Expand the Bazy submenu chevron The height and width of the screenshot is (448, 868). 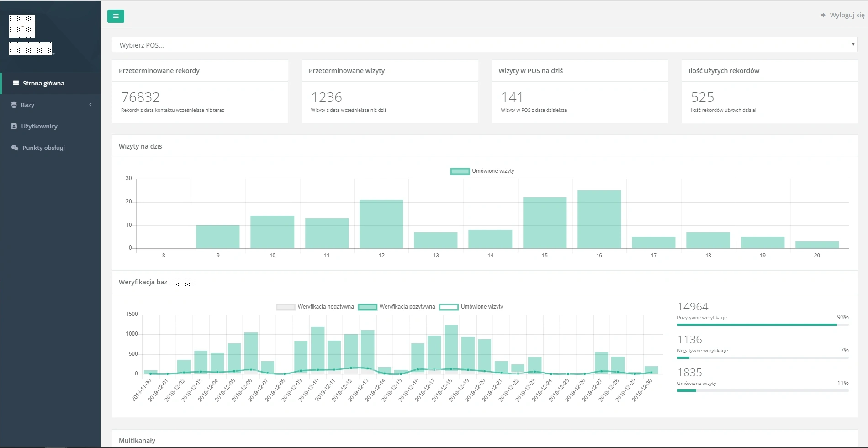tap(90, 105)
